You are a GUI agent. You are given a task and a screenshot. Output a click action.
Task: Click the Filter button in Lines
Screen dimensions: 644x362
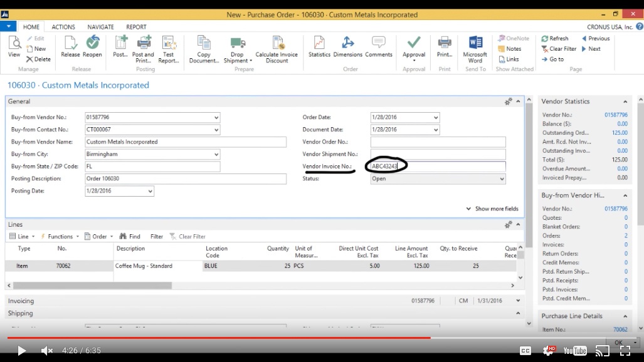click(x=157, y=236)
